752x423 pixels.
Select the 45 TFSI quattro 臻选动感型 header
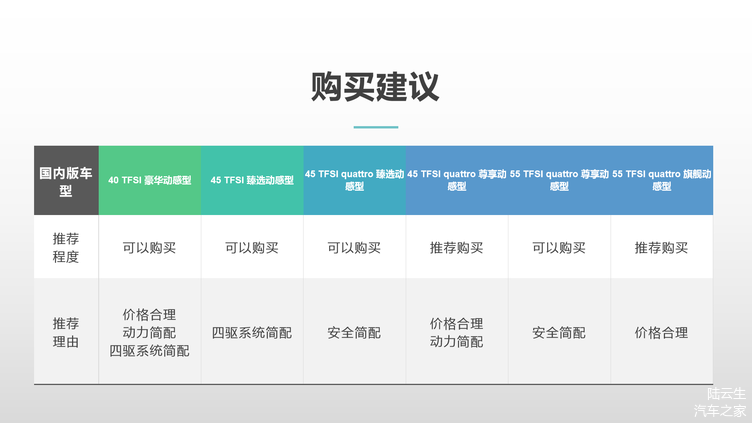[354, 180]
